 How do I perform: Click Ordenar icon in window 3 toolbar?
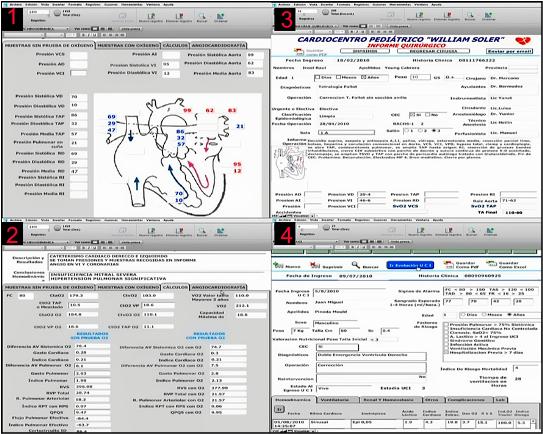coord(489,15)
